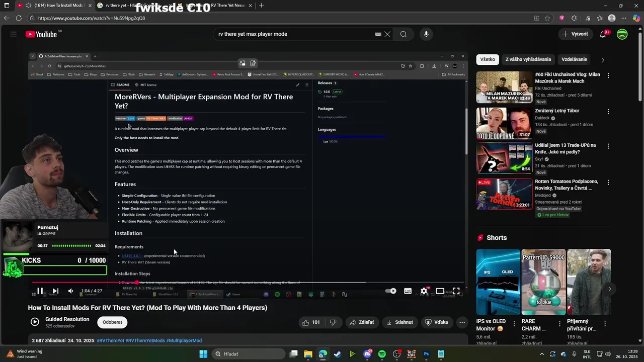Click the Vytvoriť create button

pos(575,34)
